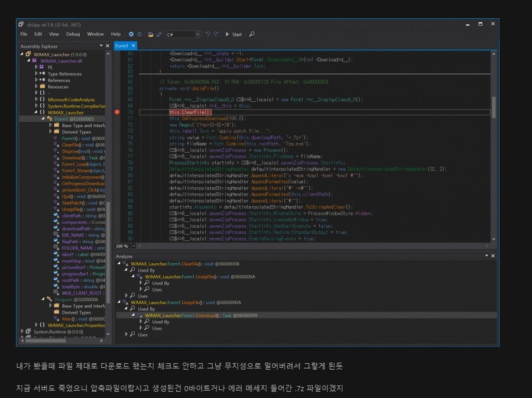Close the Form1 tab
Image resolution: width=532 pixels, height=398 pixels.
pos(134,46)
